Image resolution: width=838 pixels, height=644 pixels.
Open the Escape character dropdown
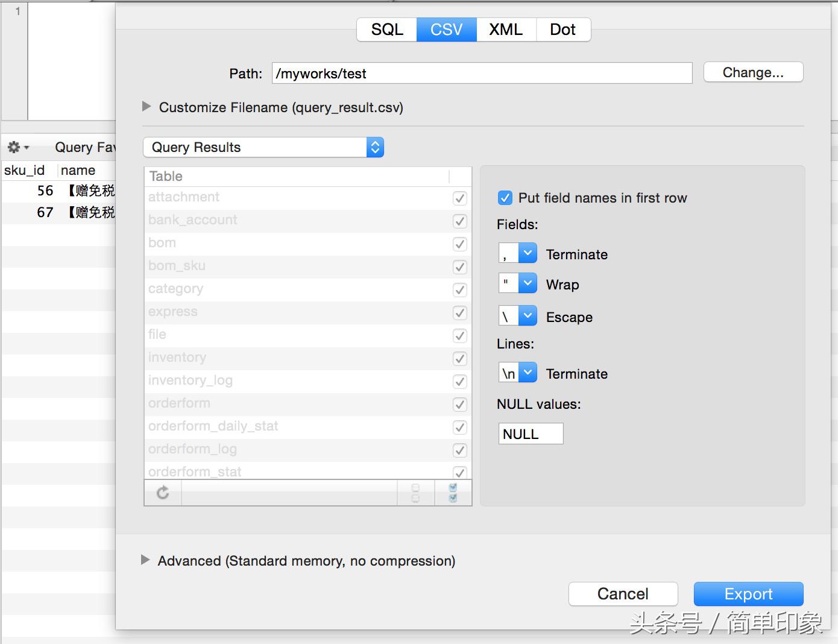528,316
